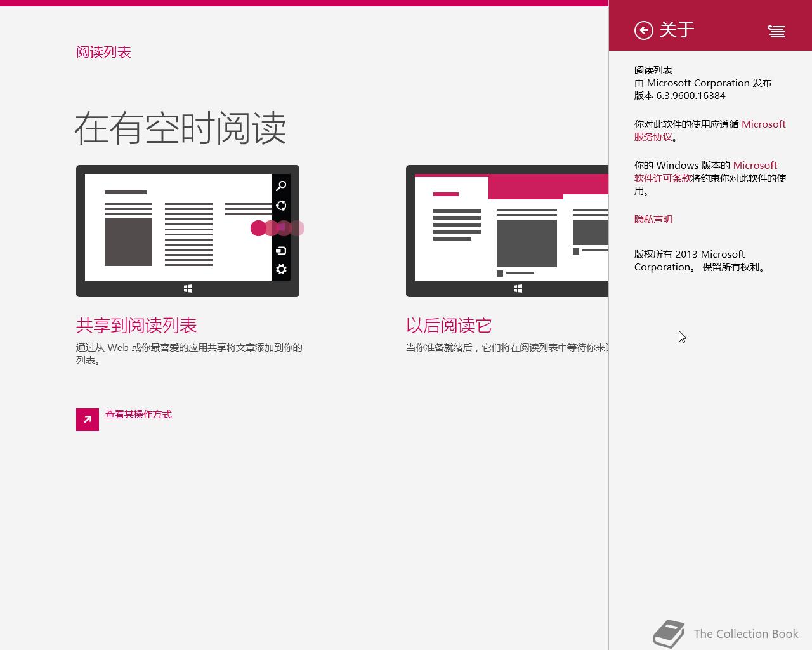Screen dimensions: 812x650
Task: Click the description starting with 当你准备就绪后
Action: (507, 347)
